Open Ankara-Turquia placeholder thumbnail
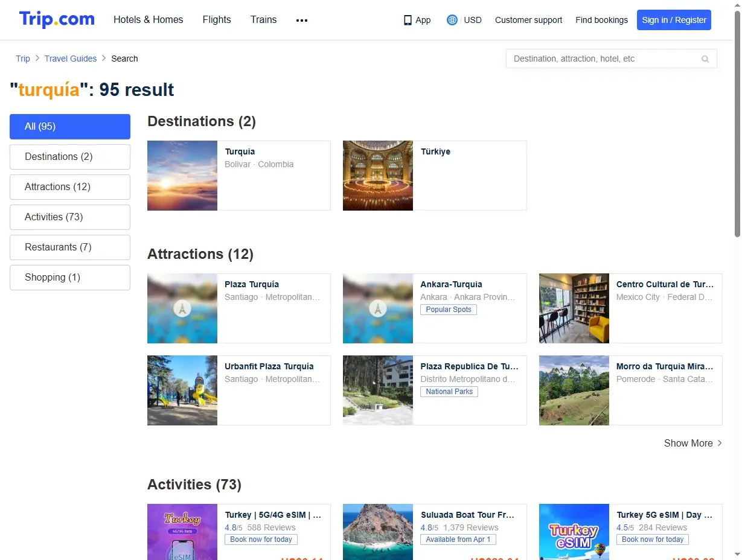 (378, 308)
